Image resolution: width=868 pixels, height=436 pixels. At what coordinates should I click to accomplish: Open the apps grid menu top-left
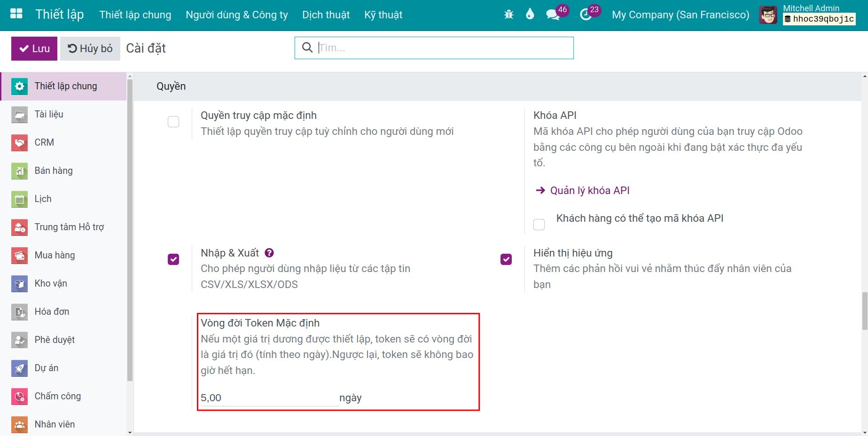point(16,14)
